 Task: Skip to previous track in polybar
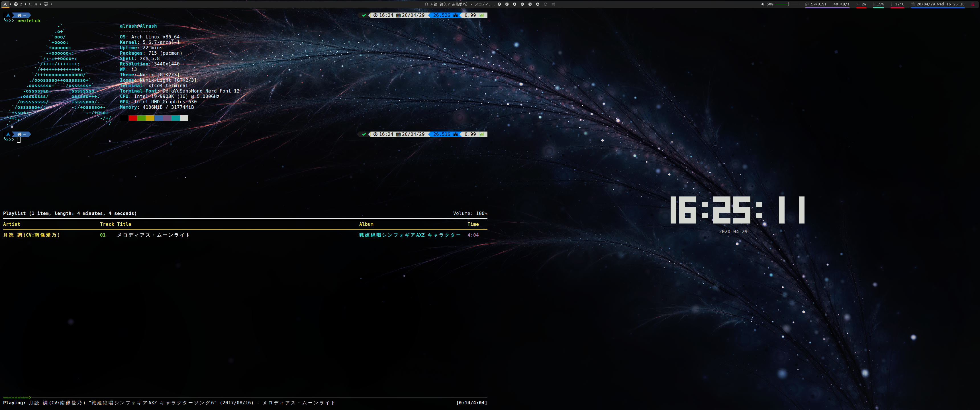pyautogui.click(x=507, y=4)
